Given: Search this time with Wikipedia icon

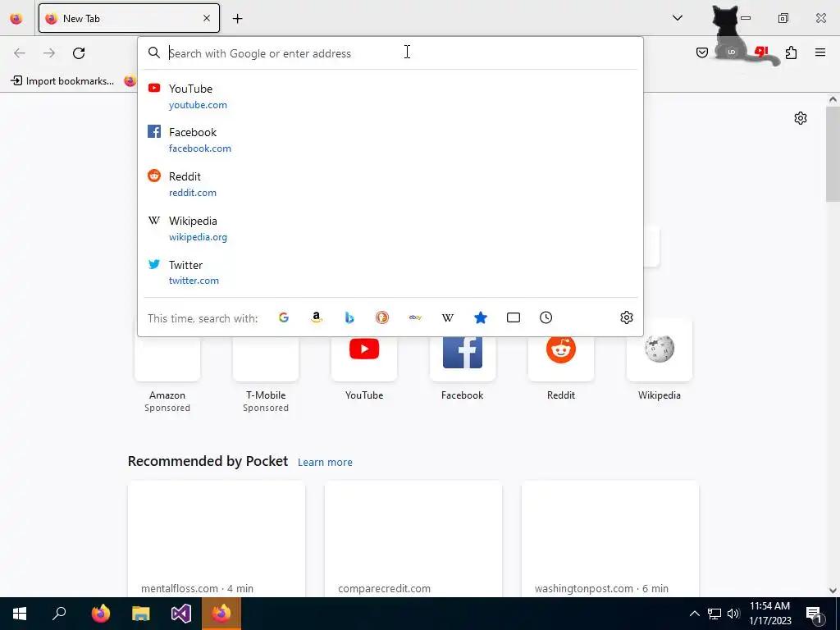Looking at the screenshot, I should pyautogui.click(x=448, y=317).
